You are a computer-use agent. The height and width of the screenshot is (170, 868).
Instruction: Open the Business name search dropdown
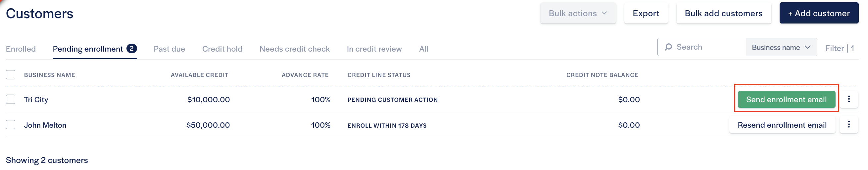[781, 48]
